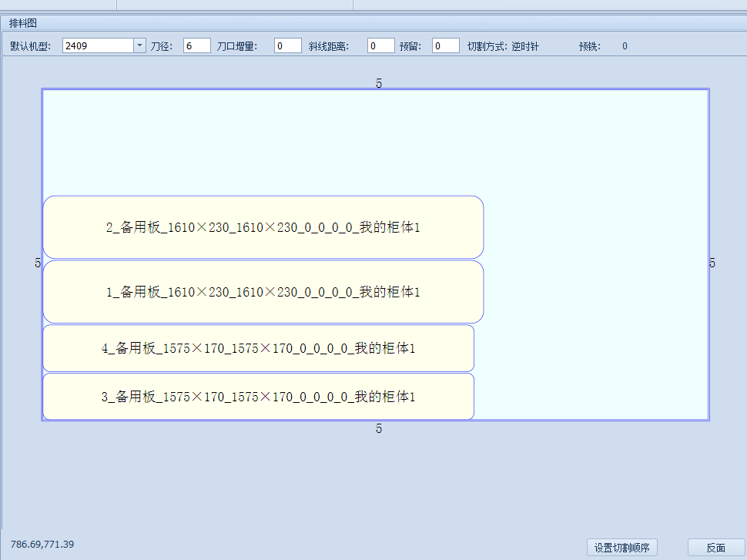
Task: Focus the 刀口增量 value box
Action: (x=288, y=46)
